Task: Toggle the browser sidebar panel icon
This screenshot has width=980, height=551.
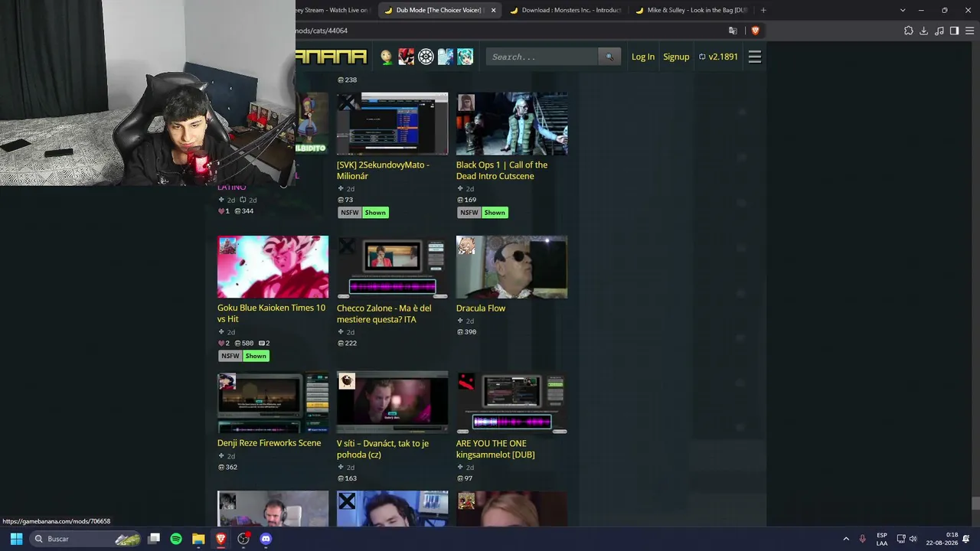Action: click(x=954, y=31)
